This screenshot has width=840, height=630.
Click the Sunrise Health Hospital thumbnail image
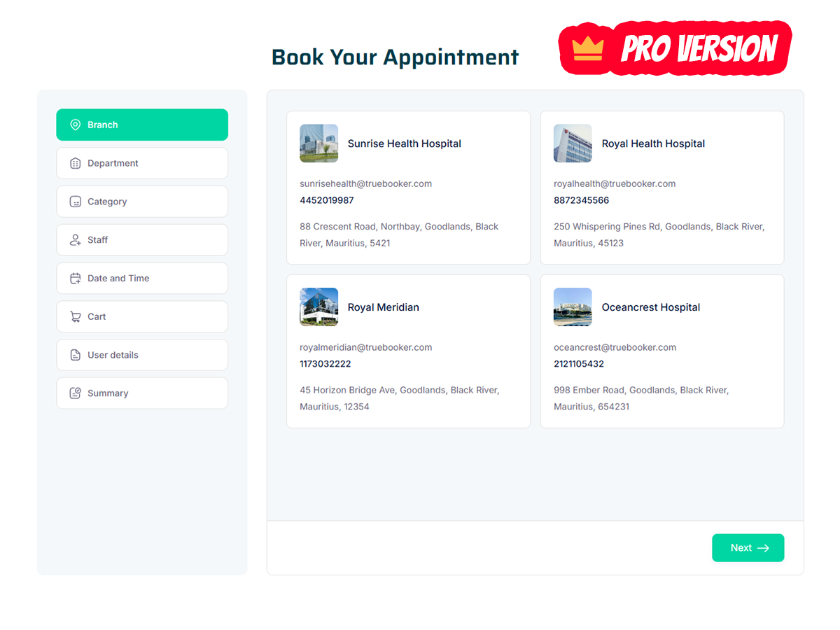(318, 143)
